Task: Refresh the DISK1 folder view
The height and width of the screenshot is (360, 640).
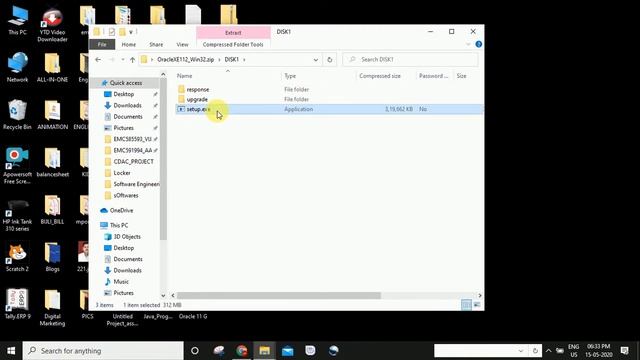Action: [x=329, y=60]
